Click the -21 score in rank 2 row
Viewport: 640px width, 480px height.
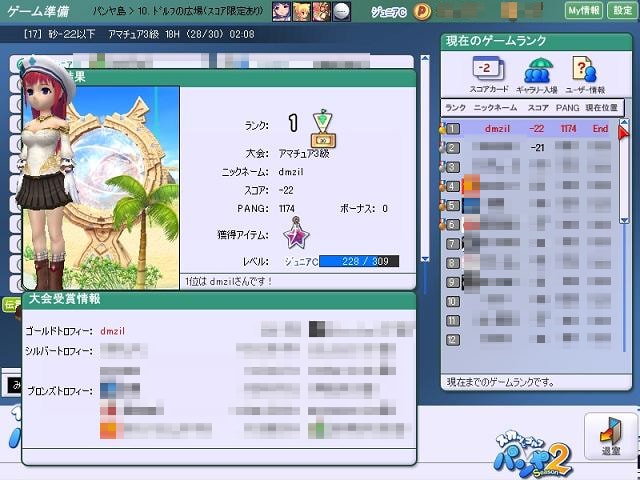click(x=538, y=148)
